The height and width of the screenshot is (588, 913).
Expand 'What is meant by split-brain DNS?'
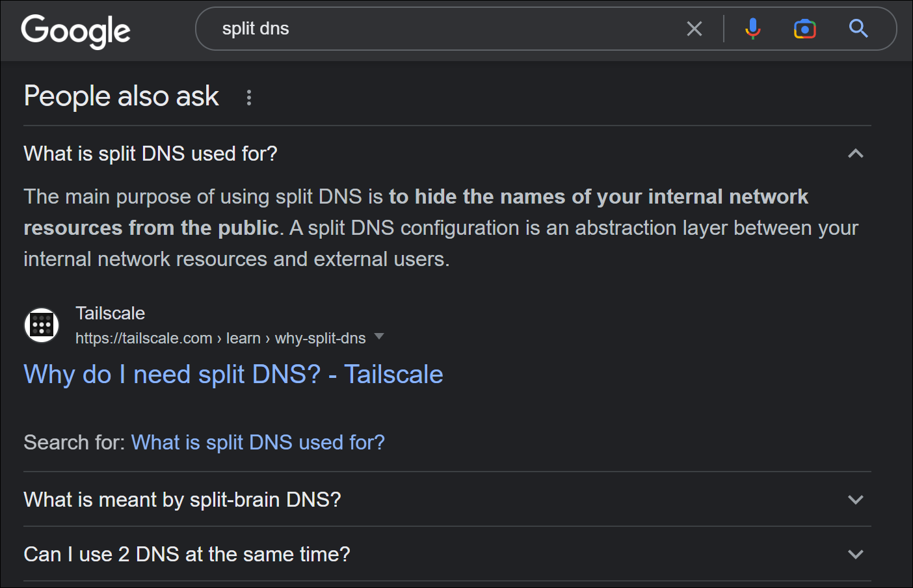click(447, 500)
